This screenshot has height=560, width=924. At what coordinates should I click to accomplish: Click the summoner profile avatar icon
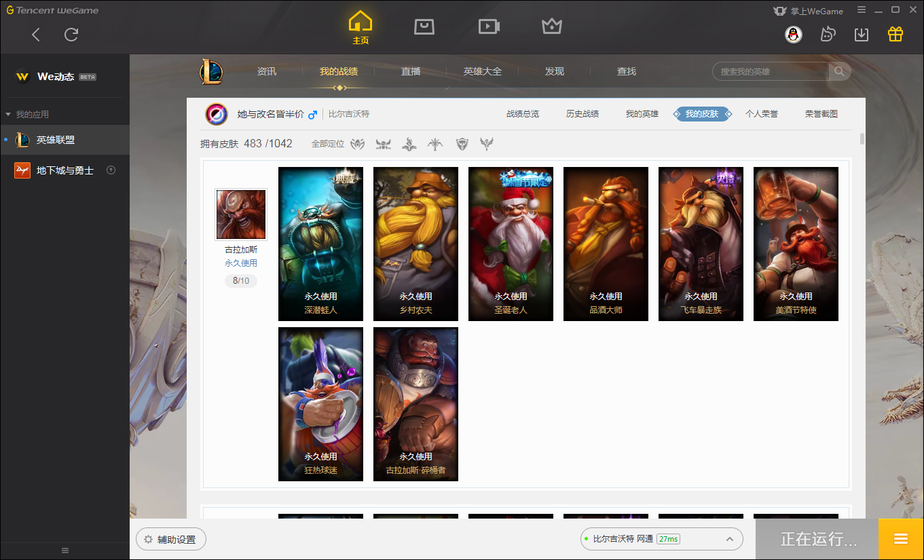(217, 114)
